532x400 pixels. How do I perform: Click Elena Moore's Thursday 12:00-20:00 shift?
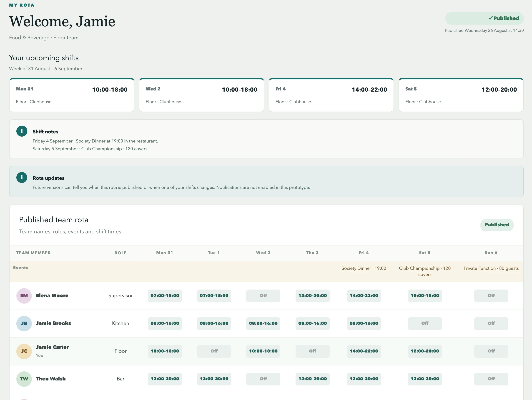pyautogui.click(x=312, y=296)
